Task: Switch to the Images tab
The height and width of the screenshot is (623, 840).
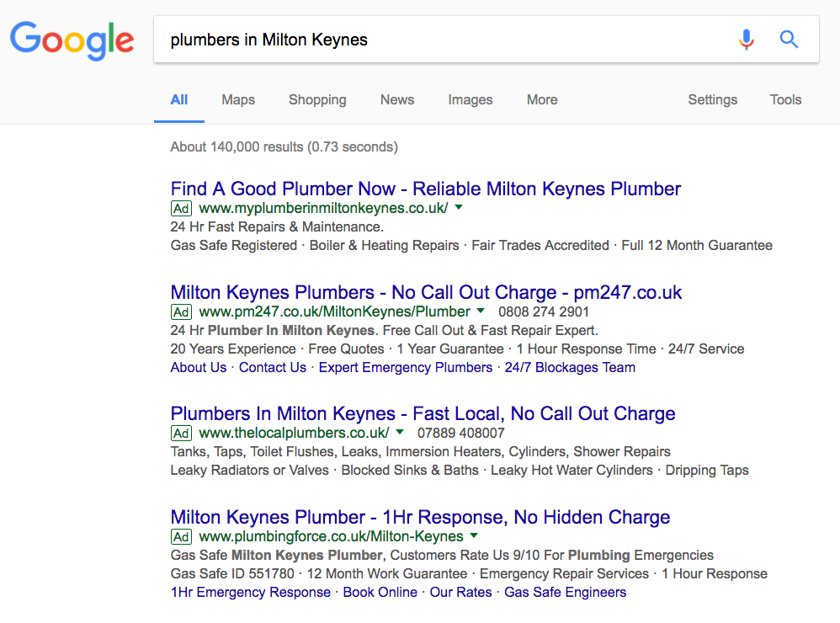Action: pyautogui.click(x=470, y=99)
